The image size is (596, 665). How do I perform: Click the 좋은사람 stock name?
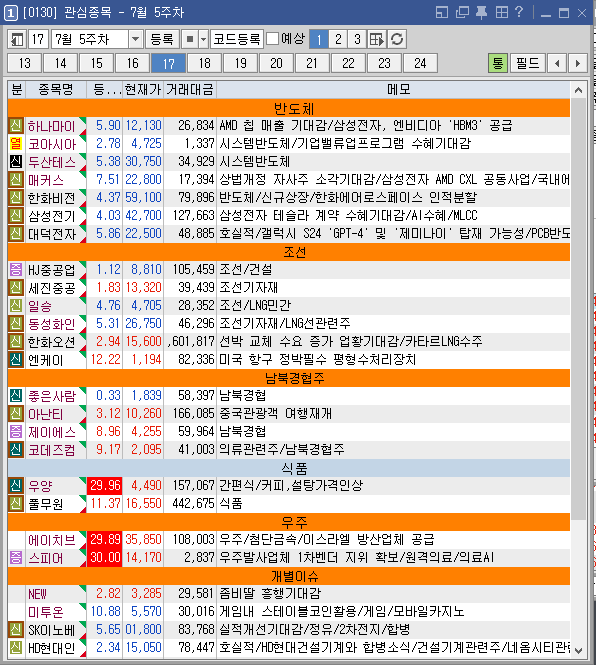click(52, 396)
